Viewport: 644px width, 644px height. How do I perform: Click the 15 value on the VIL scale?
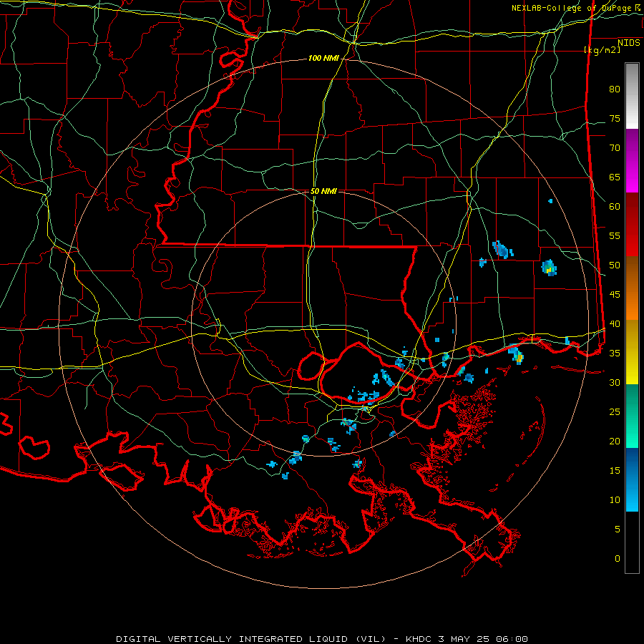tap(615, 470)
